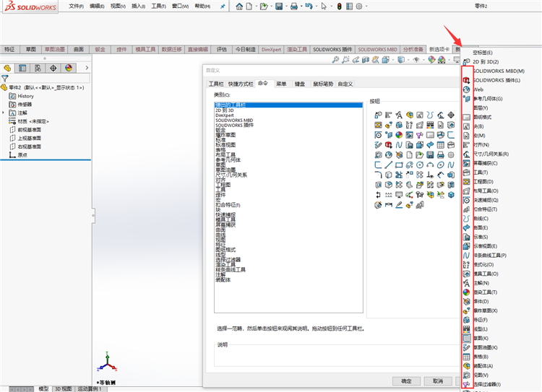Open the 插入(I) menu
This screenshot has height=392, width=542.
coord(138,6)
